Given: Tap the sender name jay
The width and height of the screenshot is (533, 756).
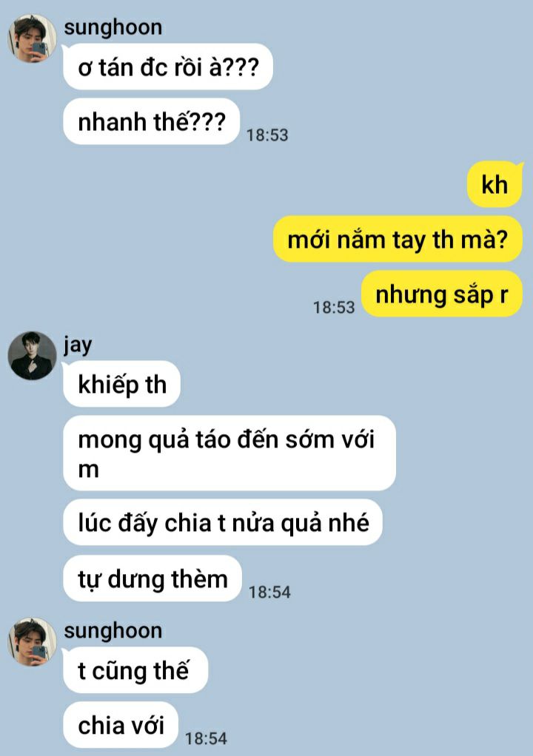Looking at the screenshot, I should (x=78, y=344).
